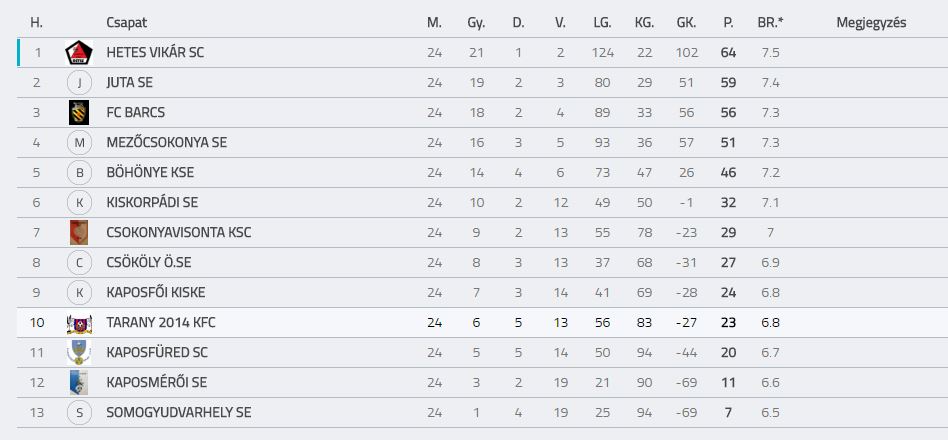948x440 pixels.
Task: Click the Tarany 2014 KFC club logo
Action: (x=79, y=323)
